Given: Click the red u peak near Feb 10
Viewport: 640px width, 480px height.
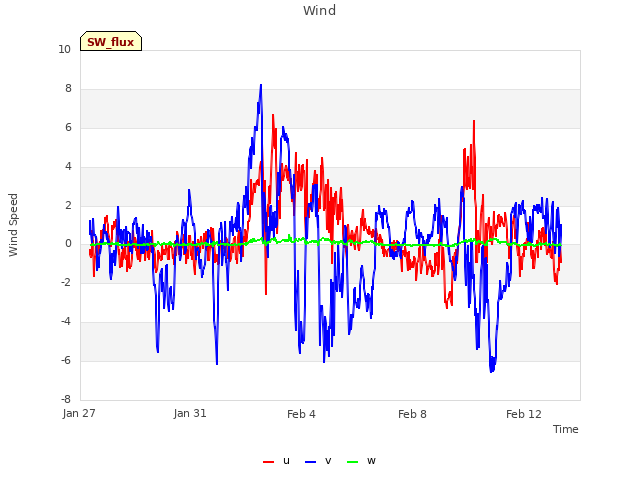Looking at the screenshot, I should [x=473, y=121].
